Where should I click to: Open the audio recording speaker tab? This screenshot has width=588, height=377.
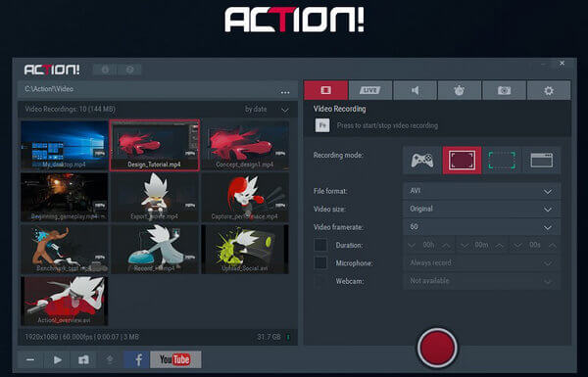click(x=415, y=90)
